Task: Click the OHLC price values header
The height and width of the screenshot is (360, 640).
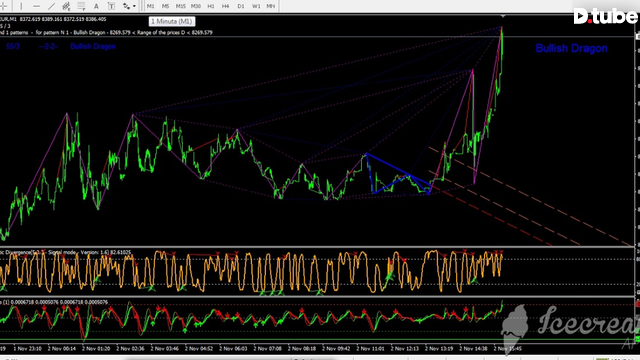Action: pyautogui.click(x=63, y=19)
